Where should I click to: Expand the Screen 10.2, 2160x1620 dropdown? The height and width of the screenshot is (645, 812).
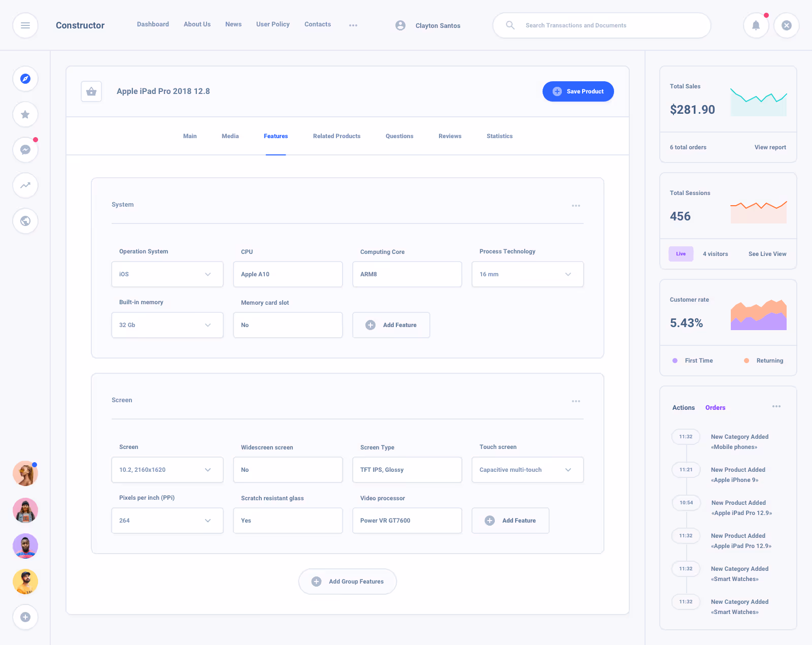coord(167,470)
